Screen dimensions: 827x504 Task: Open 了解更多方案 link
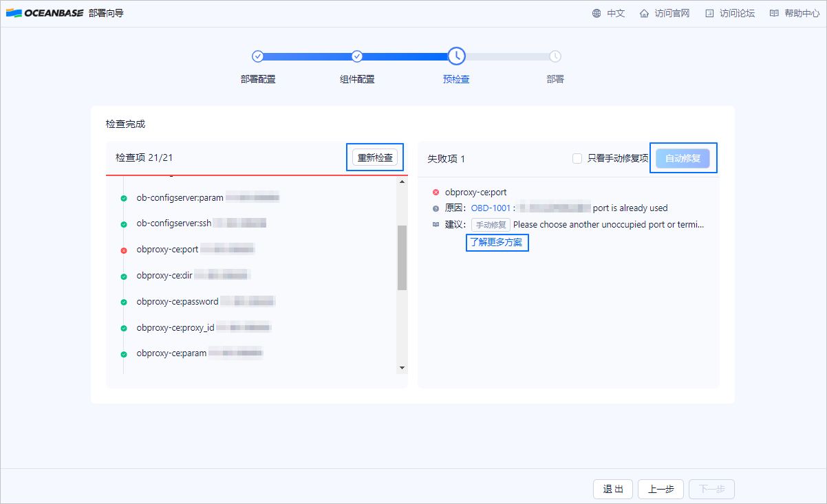point(496,243)
